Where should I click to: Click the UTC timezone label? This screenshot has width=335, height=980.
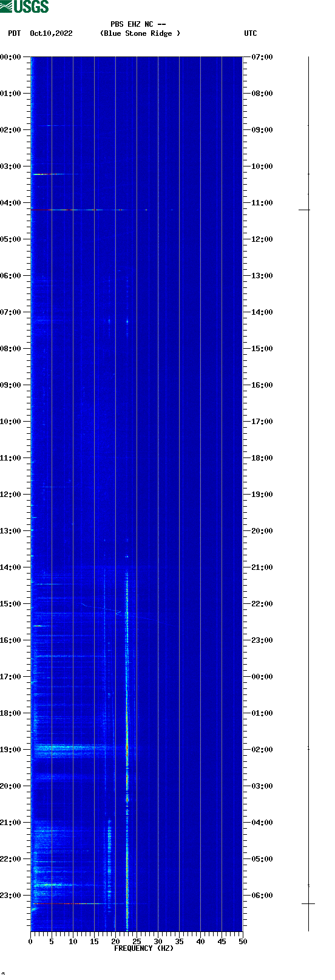251,33
